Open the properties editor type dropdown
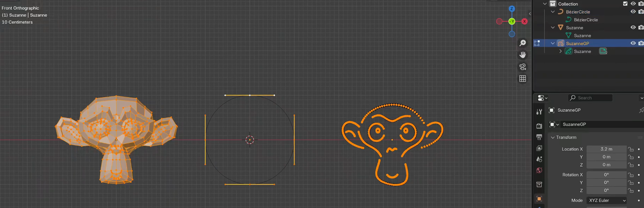Screen dimensions: 644x208 pyautogui.click(x=542, y=98)
